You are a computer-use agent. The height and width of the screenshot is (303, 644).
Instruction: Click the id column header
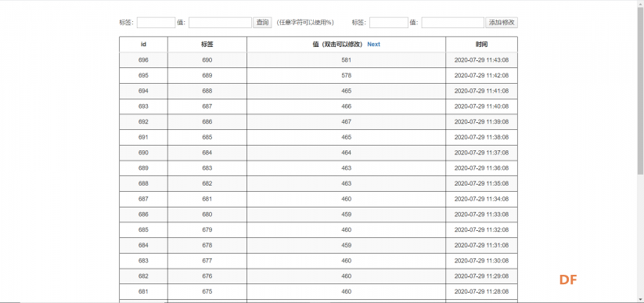143,45
